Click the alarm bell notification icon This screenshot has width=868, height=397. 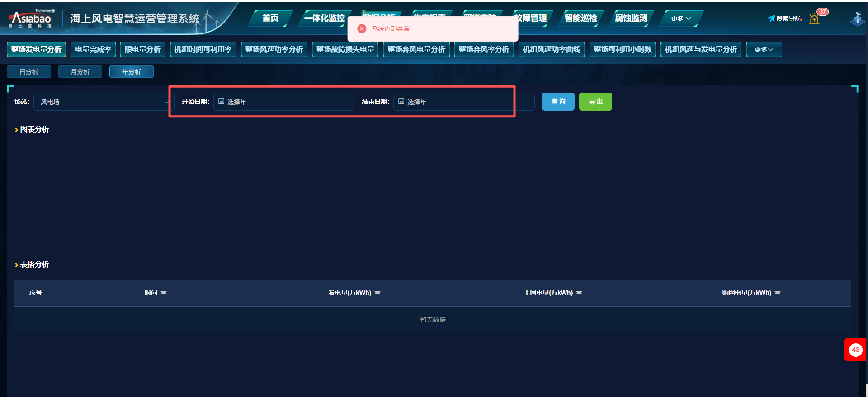click(814, 19)
